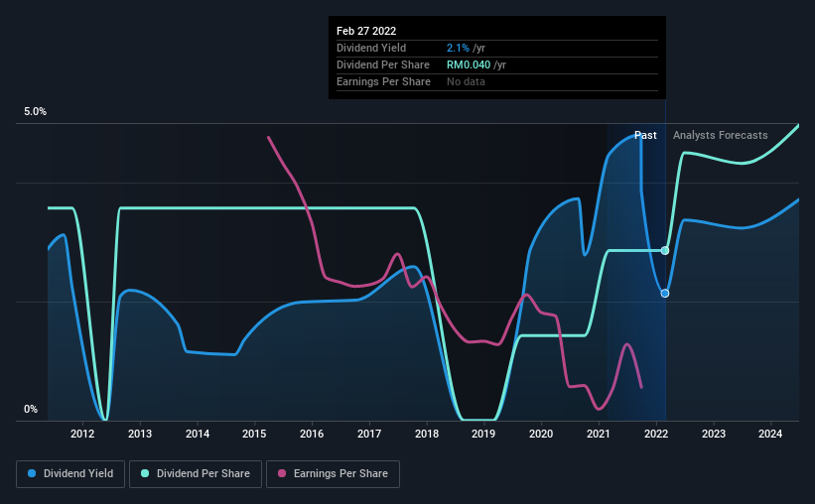Click the Feb 27 2022 tooltip date
This screenshot has height=504, width=815.
(366, 32)
